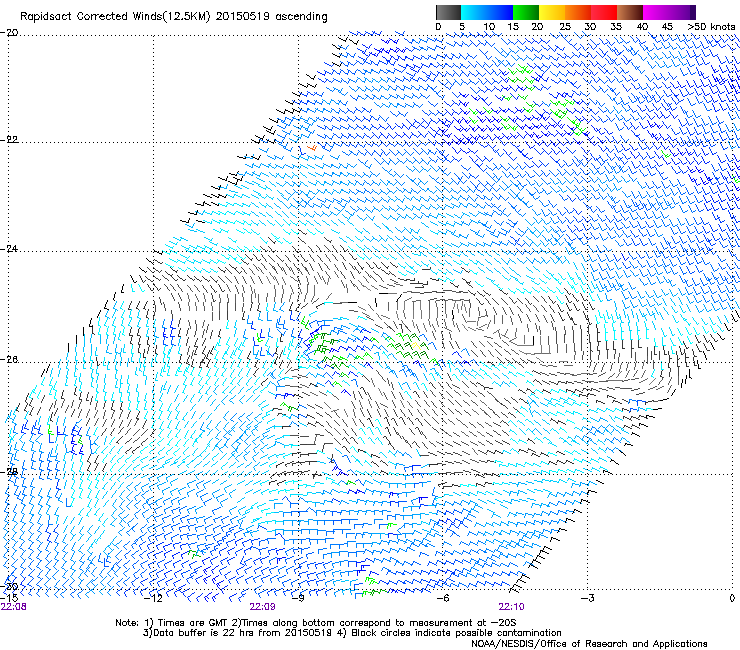Click the green 15-20 knots color segment

[526, 12]
